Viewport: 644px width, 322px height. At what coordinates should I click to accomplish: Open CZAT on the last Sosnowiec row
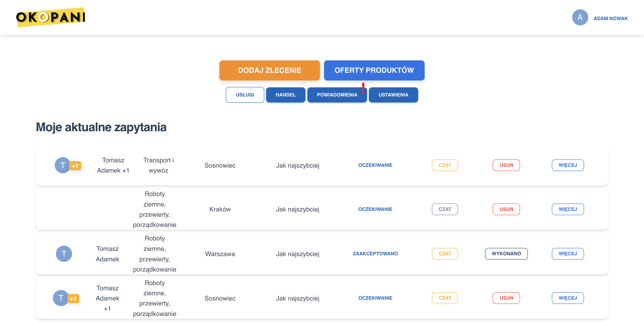coord(445,298)
